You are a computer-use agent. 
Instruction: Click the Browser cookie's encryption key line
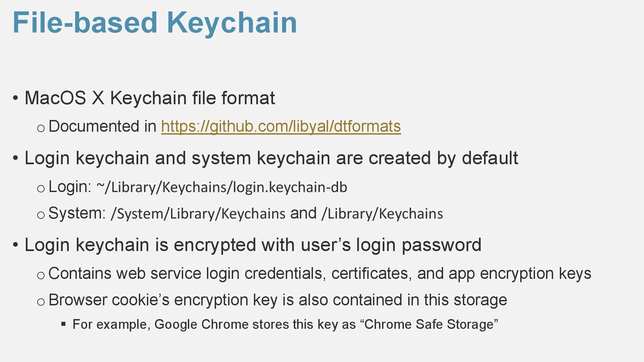click(x=278, y=300)
